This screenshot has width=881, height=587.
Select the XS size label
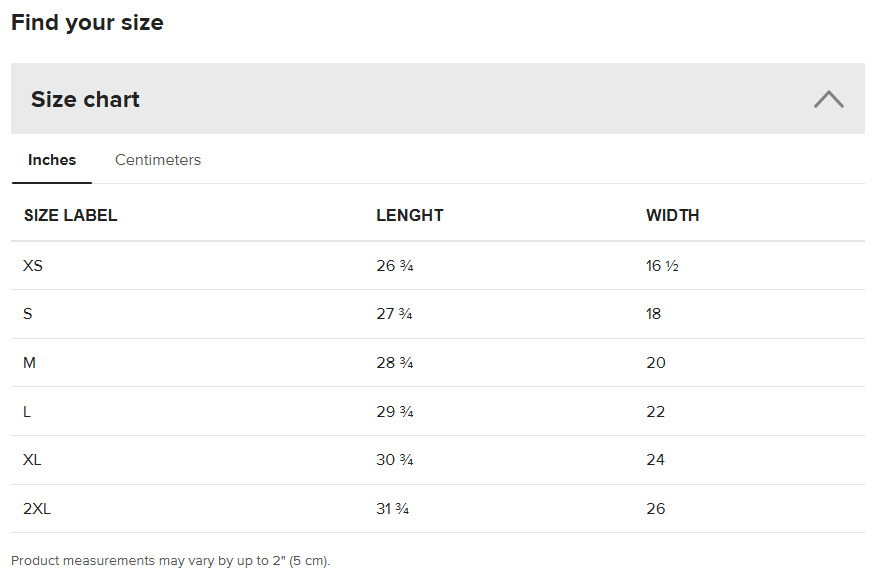[33, 266]
